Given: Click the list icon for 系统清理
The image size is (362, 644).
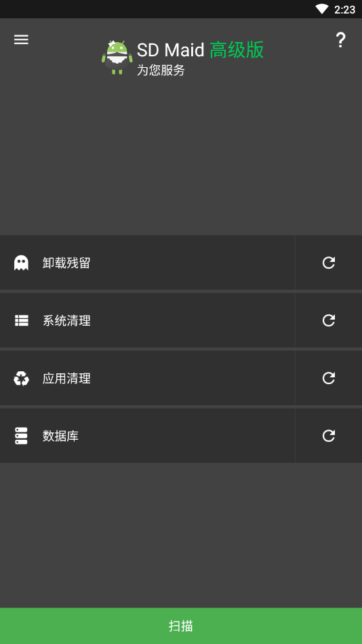Looking at the screenshot, I should (x=21, y=320).
